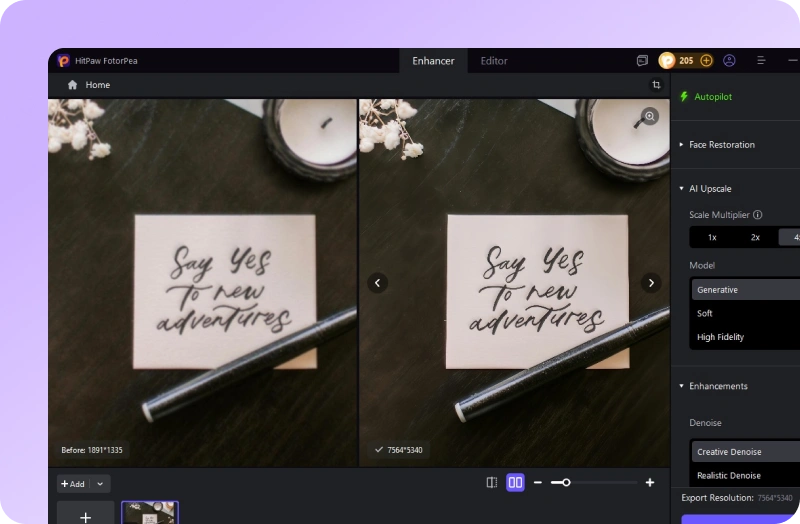Show Scale Multiplier info icon
This screenshot has width=800, height=524.
pos(758,215)
